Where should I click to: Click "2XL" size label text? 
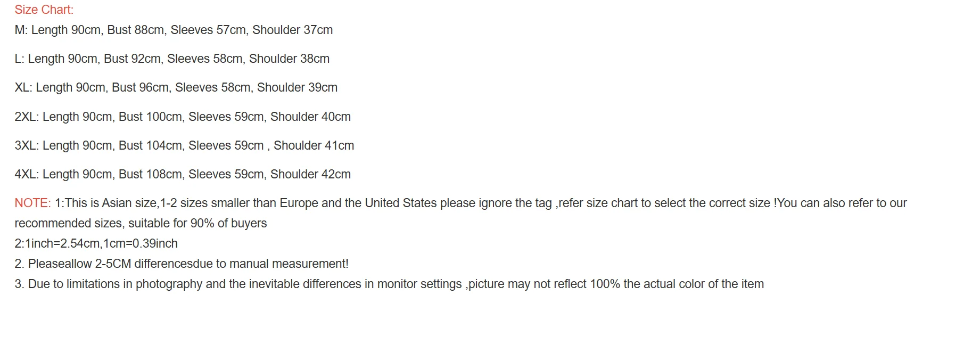26,117
